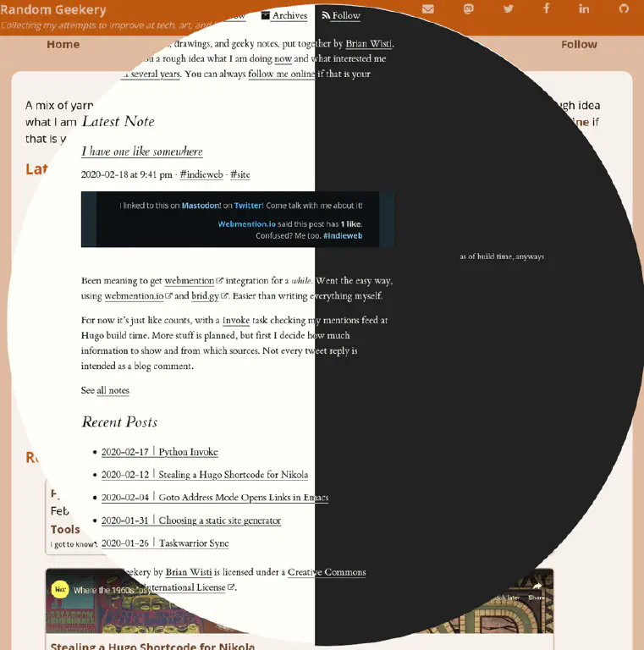Open 2020-01-26 Taskwarrior Sync post
644x650 pixels.
[165, 543]
